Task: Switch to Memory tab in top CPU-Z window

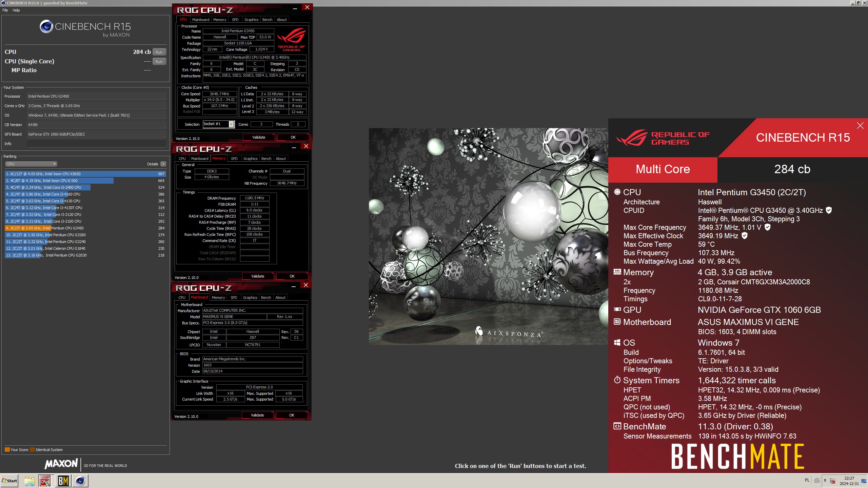Action: click(220, 20)
